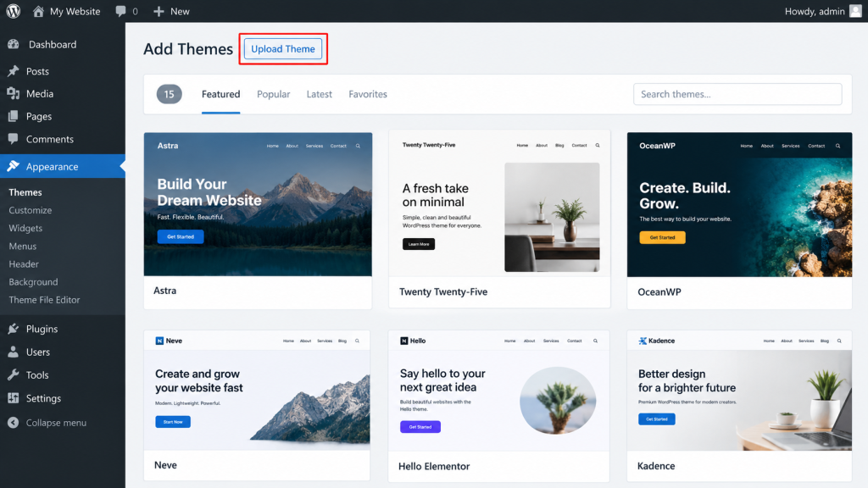Click the OceanWP theme name label
The image size is (868, 488).
pos(659,291)
